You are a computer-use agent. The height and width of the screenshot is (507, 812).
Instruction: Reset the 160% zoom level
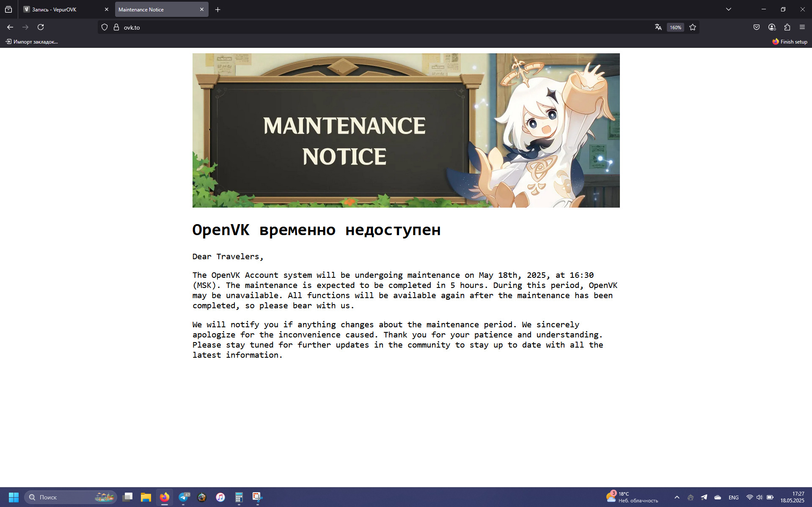tap(675, 27)
